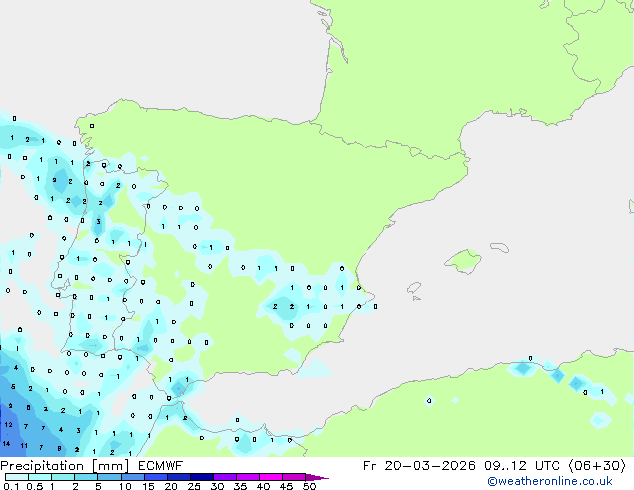This screenshot has height=490, width=634.
Task: Click the Ibiza island outline
Action: [x=414, y=288]
